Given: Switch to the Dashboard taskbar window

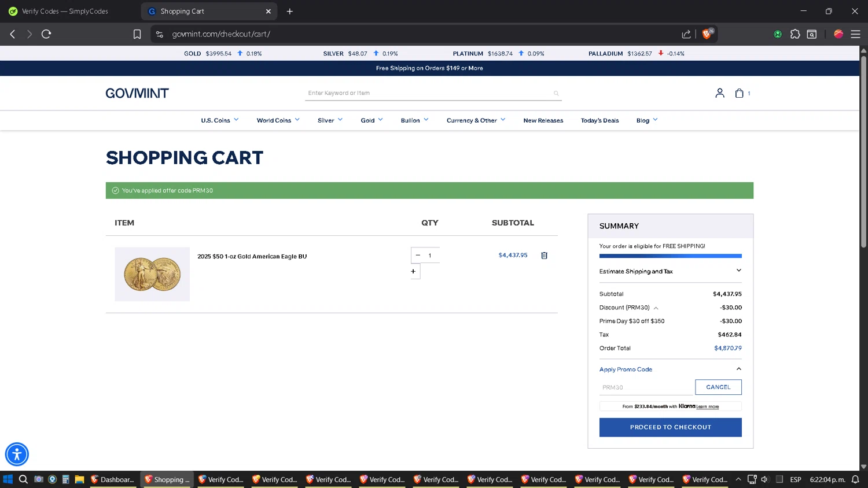Looking at the screenshot, I should [x=113, y=479].
